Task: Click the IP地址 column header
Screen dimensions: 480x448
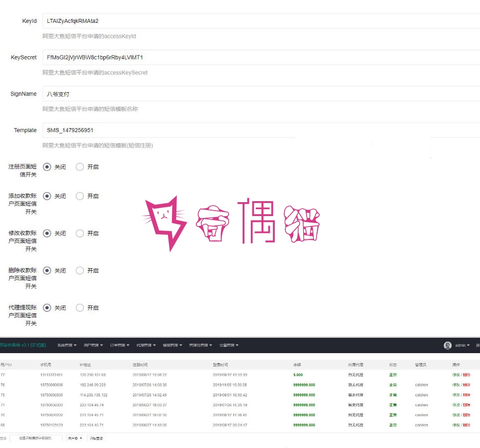Action: [x=85, y=365]
